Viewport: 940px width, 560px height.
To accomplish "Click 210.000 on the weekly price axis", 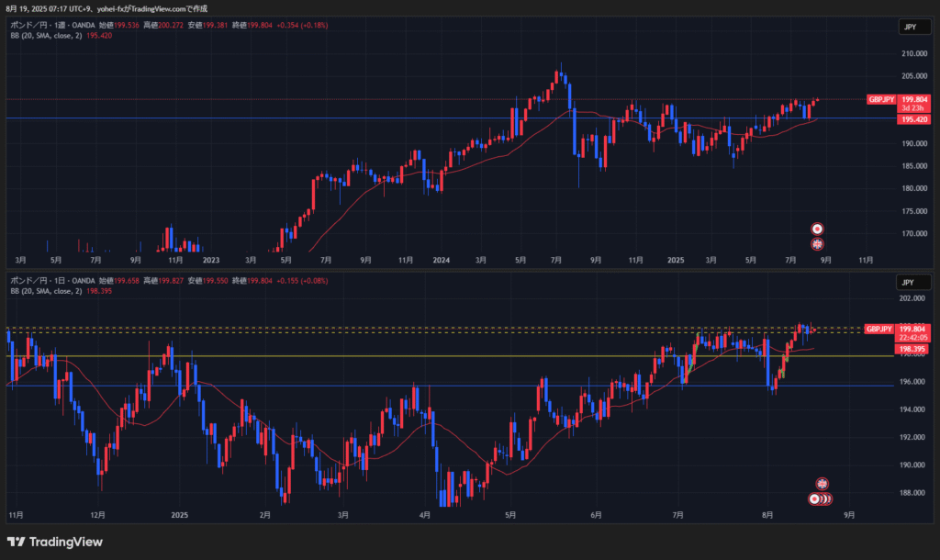I will tap(914, 54).
